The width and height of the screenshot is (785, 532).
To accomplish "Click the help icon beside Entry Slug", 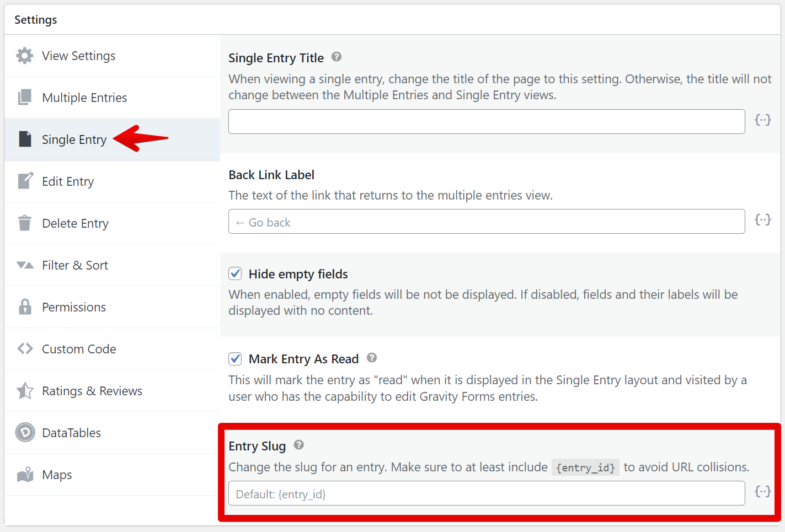I will click(299, 445).
